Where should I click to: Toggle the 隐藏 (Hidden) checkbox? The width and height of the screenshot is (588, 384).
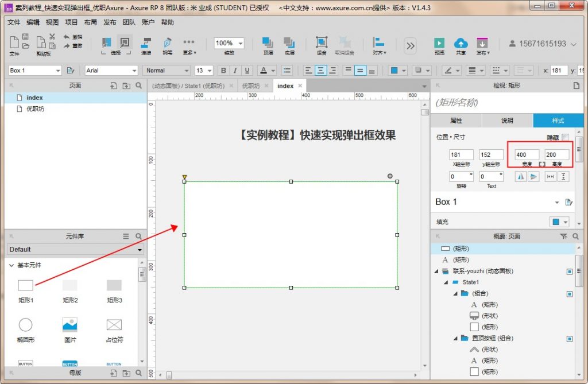tap(565, 138)
